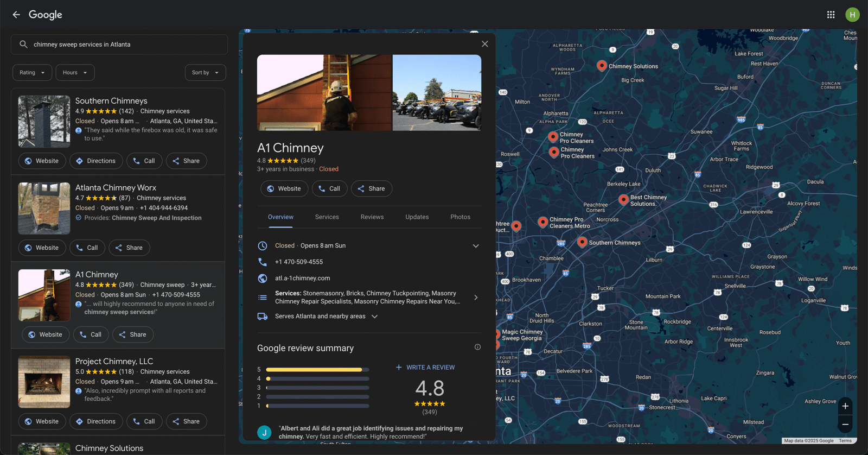The image size is (868, 455).
Task: Open Southern Chimneys website
Action: [42, 161]
